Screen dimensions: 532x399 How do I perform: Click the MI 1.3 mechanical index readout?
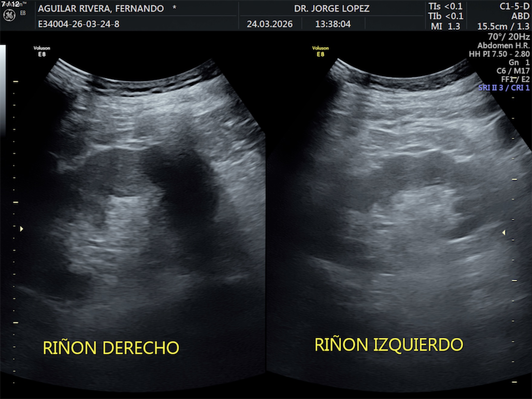coord(445,26)
